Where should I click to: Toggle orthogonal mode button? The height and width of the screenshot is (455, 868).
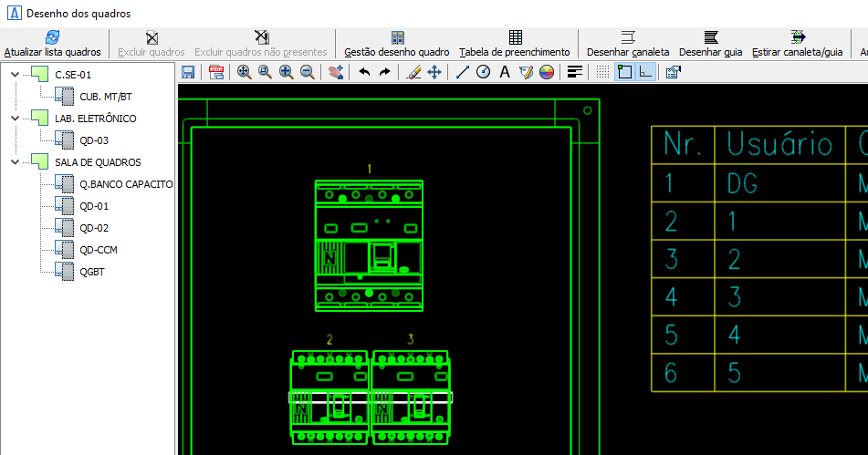[645, 72]
